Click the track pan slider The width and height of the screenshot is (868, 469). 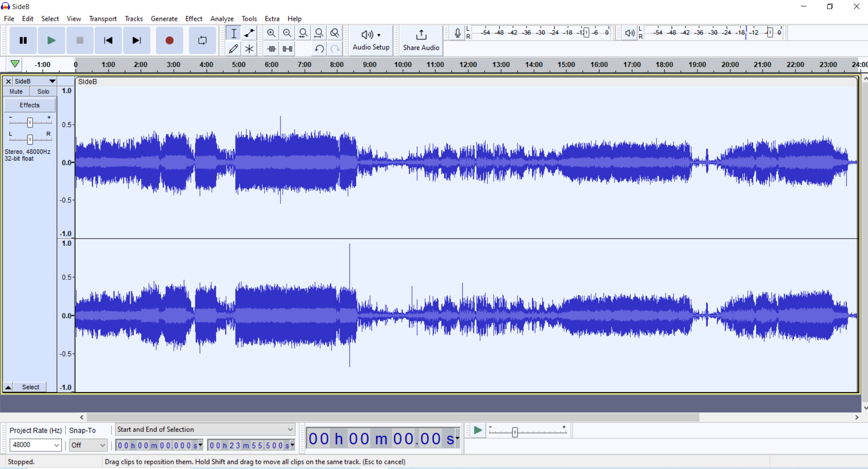pos(30,139)
